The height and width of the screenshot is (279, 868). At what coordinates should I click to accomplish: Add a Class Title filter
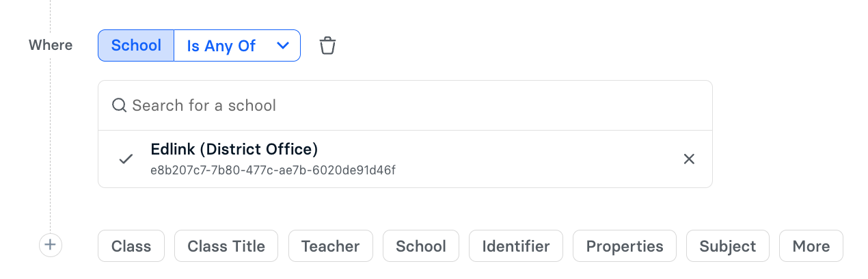226,246
